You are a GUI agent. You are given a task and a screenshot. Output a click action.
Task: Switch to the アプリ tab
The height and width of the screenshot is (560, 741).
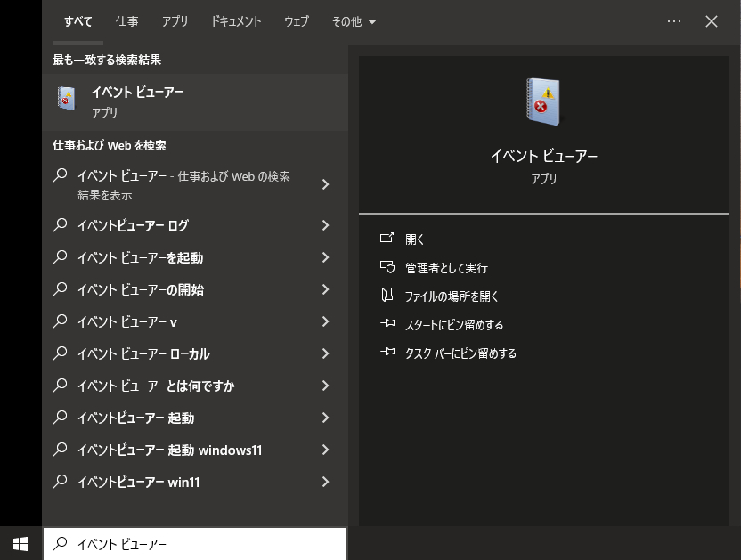pos(175,21)
